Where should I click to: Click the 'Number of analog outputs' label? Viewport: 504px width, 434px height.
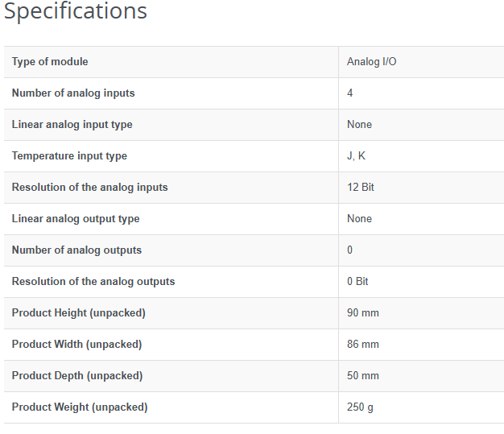point(76,250)
